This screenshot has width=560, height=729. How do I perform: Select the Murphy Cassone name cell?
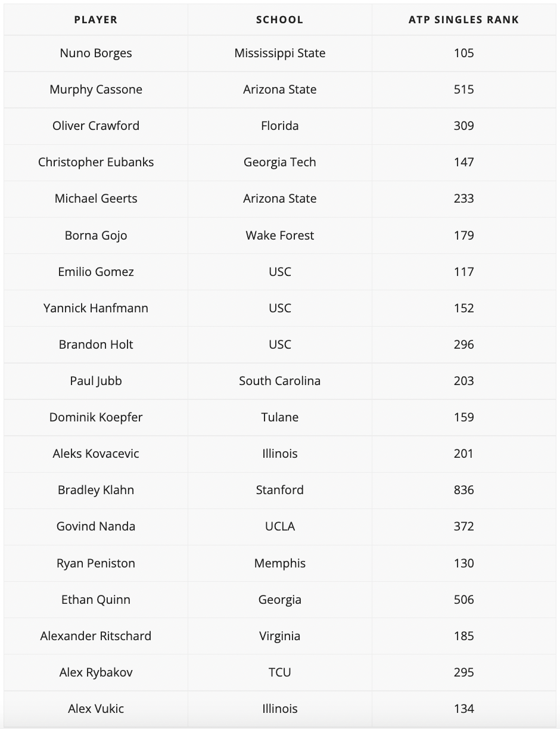tap(96, 89)
